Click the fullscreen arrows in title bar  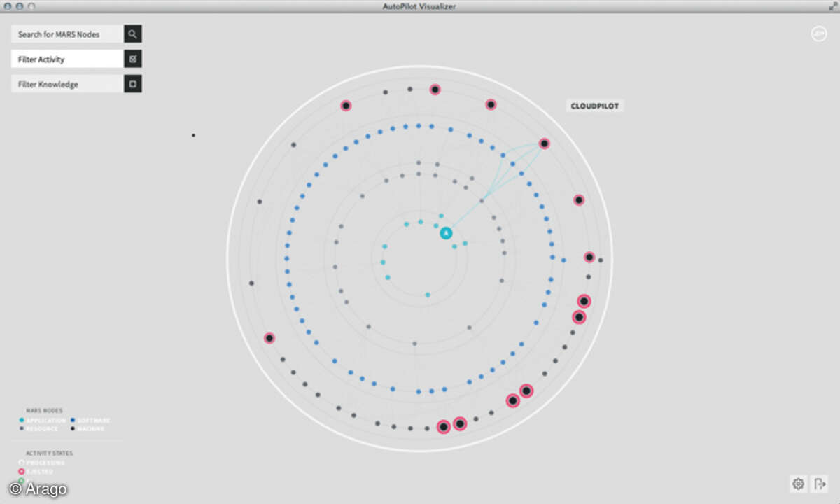[x=832, y=6]
